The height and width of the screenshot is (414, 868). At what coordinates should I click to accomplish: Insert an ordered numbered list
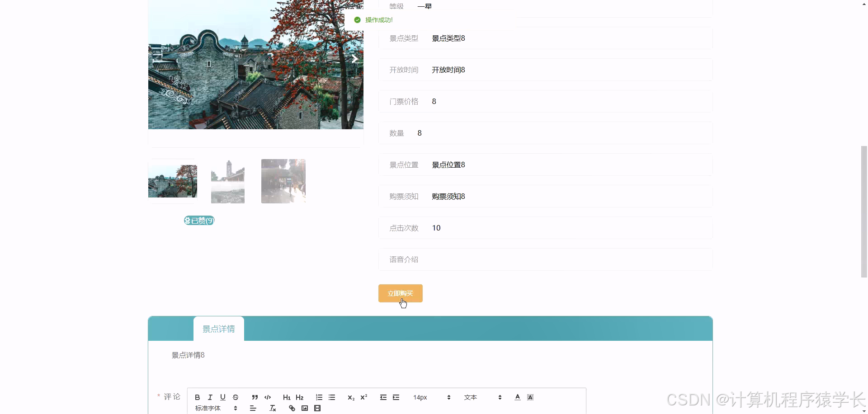pyautogui.click(x=319, y=397)
